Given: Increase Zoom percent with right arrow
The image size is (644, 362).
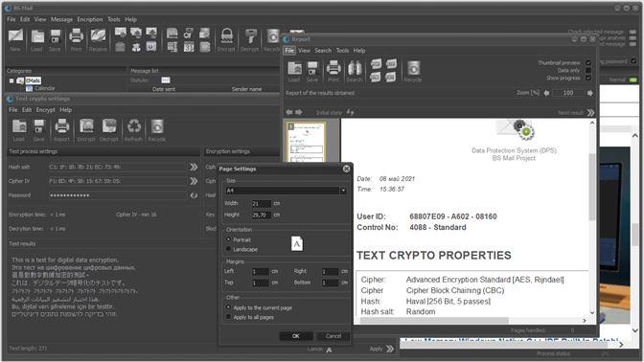Looking at the screenshot, I should coord(589,93).
